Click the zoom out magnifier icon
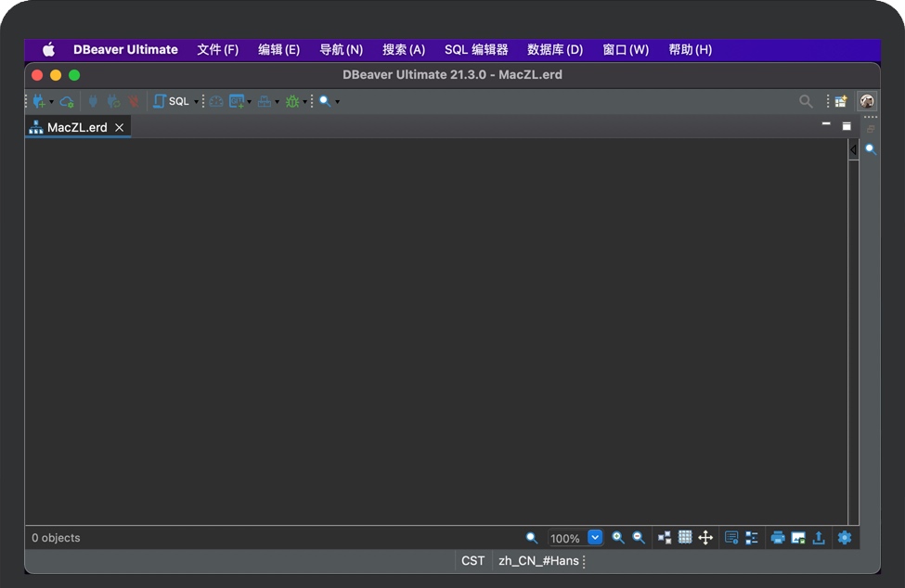905x588 pixels. pos(639,538)
